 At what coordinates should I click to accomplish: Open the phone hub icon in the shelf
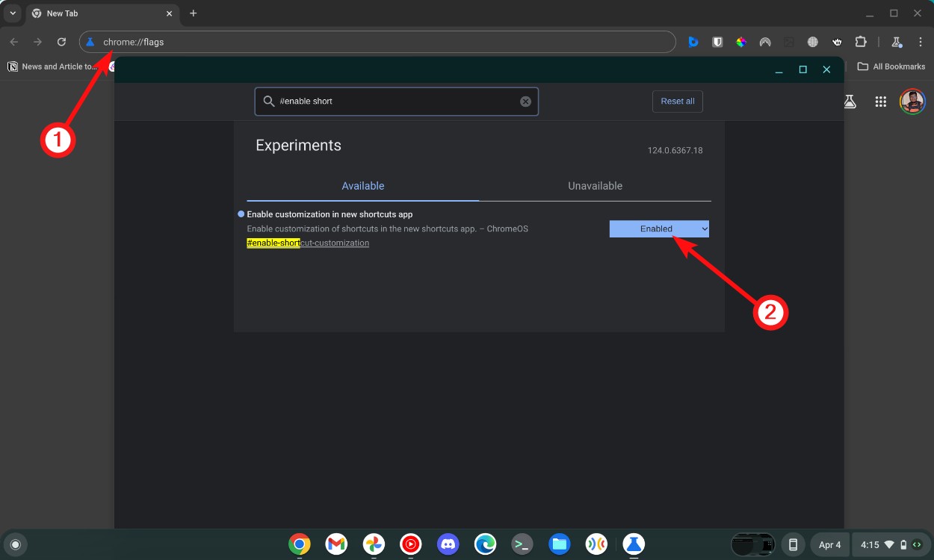coord(792,544)
